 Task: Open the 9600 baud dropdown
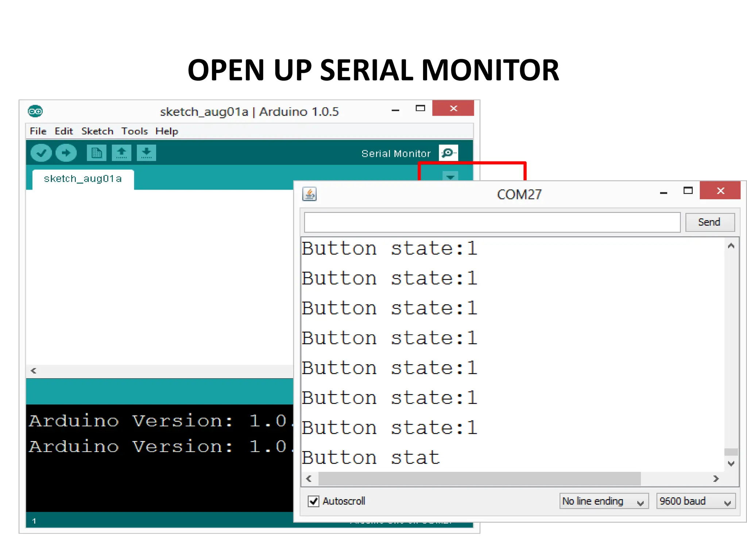tap(696, 501)
